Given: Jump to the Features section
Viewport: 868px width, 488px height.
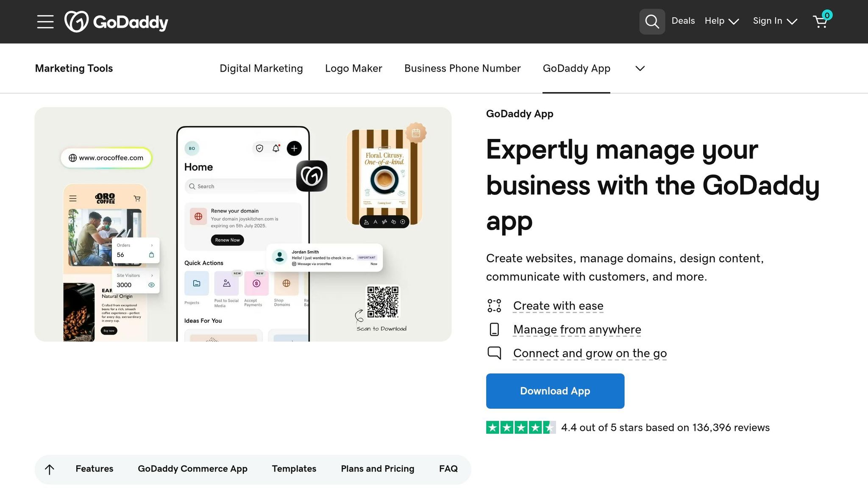Looking at the screenshot, I should [x=95, y=469].
